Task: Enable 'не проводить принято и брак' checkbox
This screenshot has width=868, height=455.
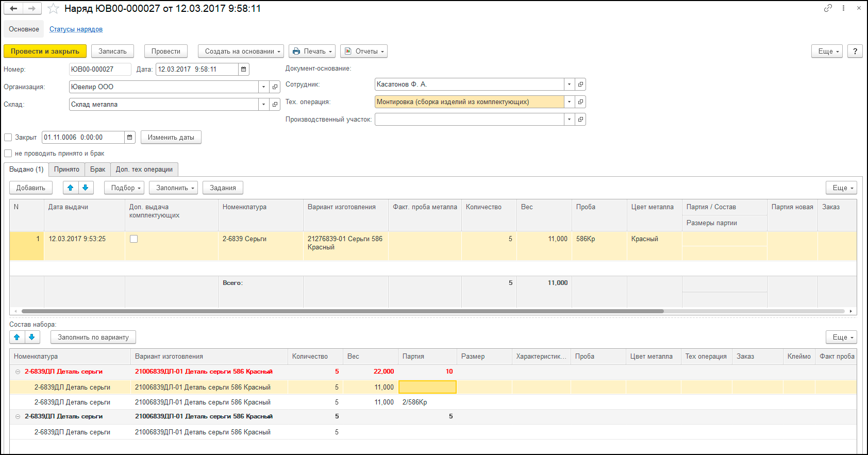Action: (x=8, y=154)
